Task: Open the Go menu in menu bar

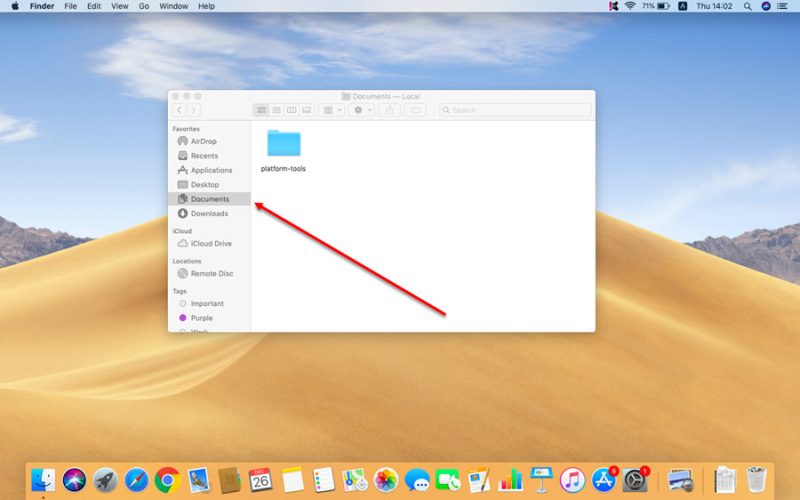Action: [144, 6]
